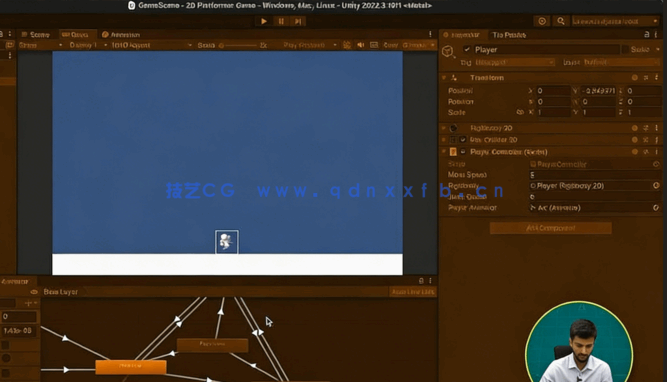Open Transform presets icon

coord(646,78)
